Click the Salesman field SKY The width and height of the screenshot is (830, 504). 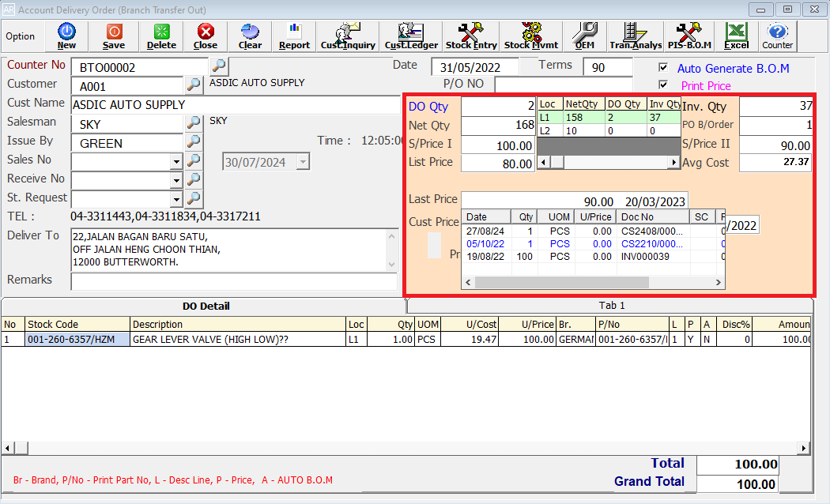point(127,124)
